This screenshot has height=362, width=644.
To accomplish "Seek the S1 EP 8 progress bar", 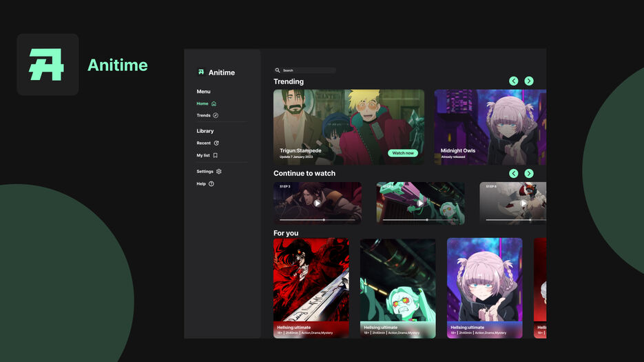I will pyautogui.click(x=517, y=220).
